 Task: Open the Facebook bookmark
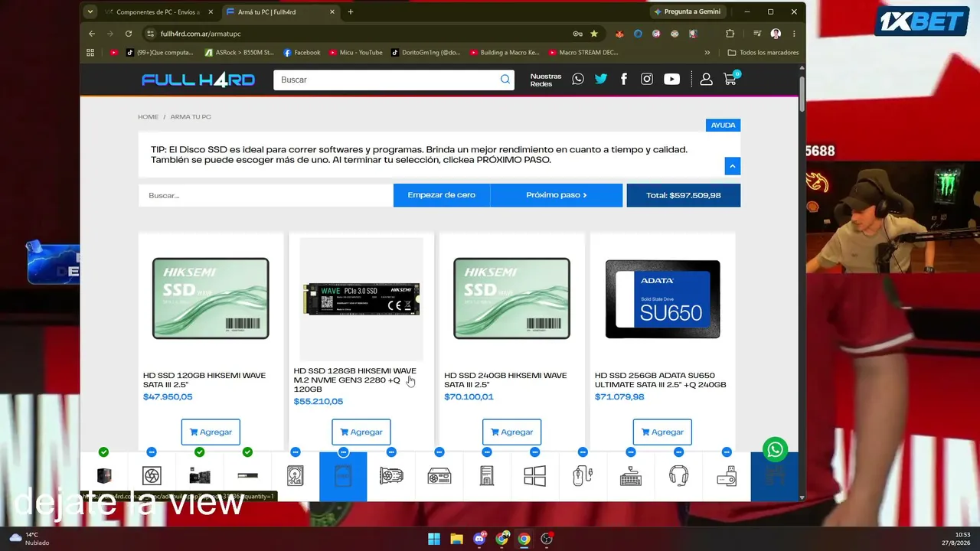(302, 53)
